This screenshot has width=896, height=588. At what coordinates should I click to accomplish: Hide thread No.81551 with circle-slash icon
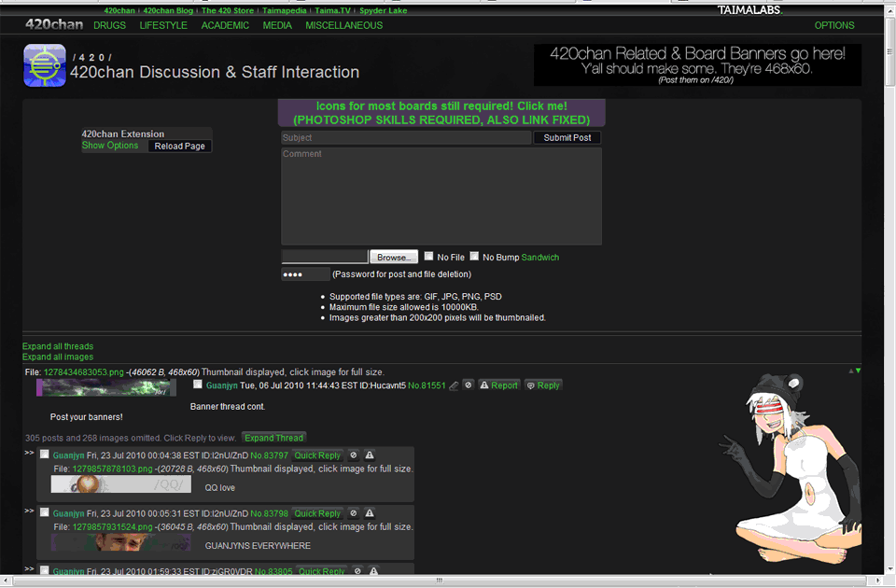(x=468, y=385)
